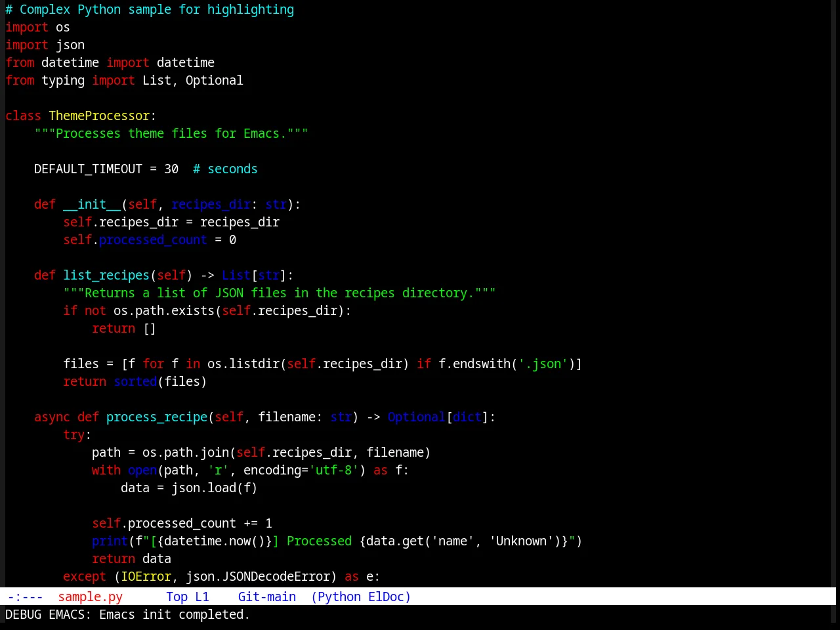Image resolution: width=840 pixels, height=630 pixels.
Task: Click the '.json' string literal
Action: (543, 364)
